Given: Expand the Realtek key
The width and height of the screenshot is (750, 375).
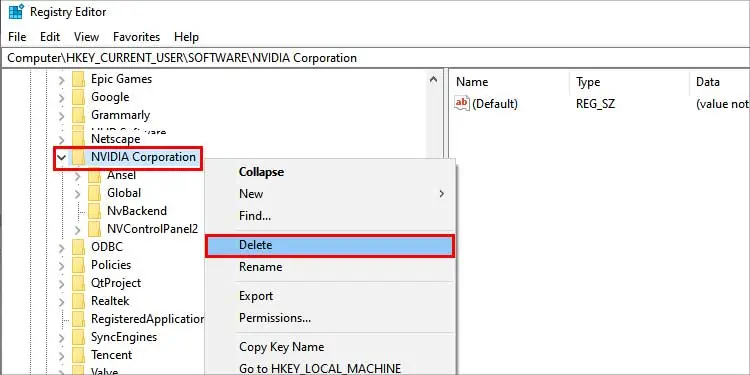Looking at the screenshot, I should coord(61,301).
